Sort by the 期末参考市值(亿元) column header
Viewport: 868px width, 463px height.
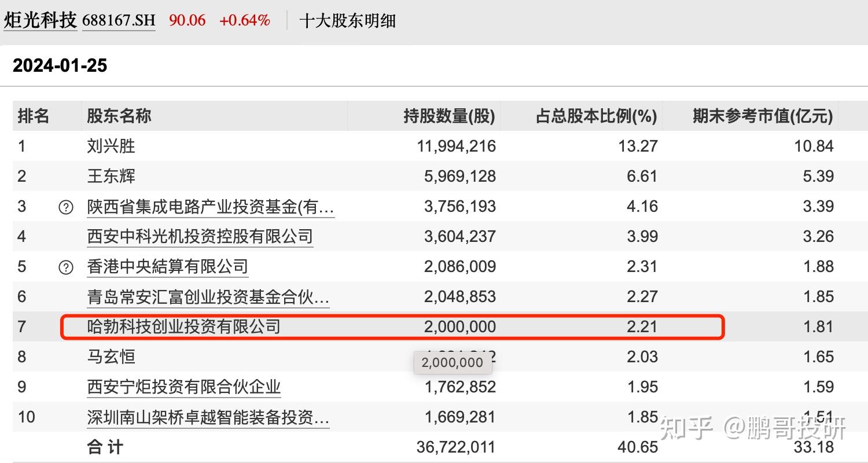763,116
